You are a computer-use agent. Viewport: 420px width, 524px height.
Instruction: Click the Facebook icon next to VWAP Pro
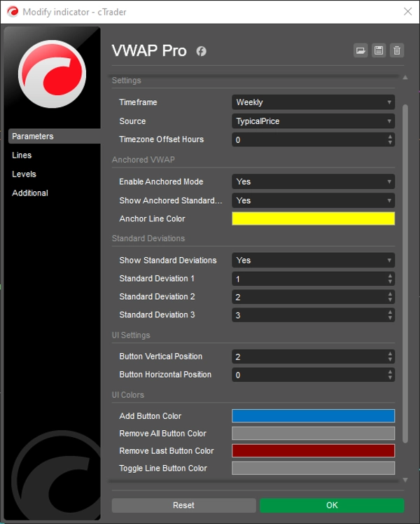tap(201, 51)
